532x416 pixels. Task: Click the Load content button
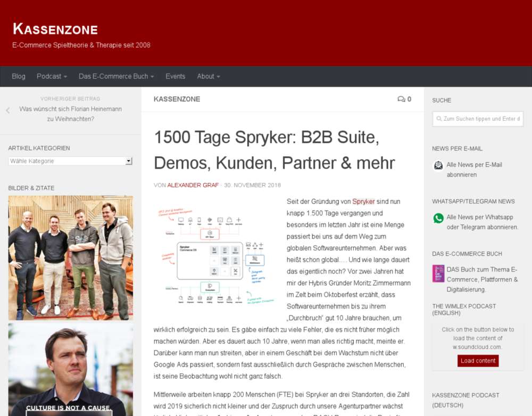coord(478,361)
